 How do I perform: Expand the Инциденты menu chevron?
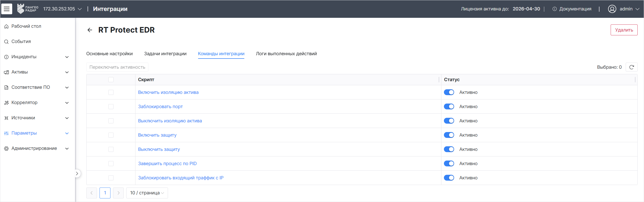(67, 57)
